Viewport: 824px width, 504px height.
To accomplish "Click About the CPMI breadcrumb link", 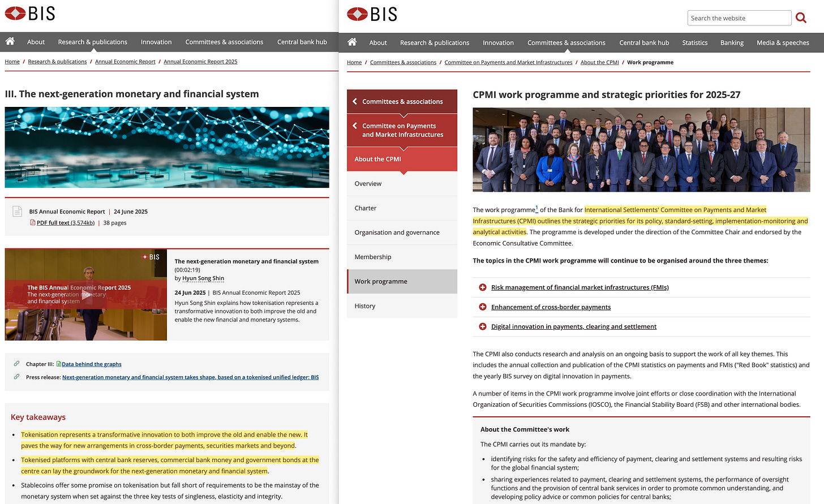I will click(x=599, y=62).
